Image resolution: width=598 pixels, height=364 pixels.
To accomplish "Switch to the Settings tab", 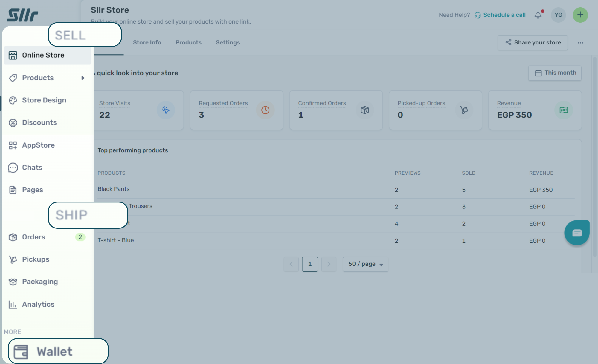I will [228, 43].
